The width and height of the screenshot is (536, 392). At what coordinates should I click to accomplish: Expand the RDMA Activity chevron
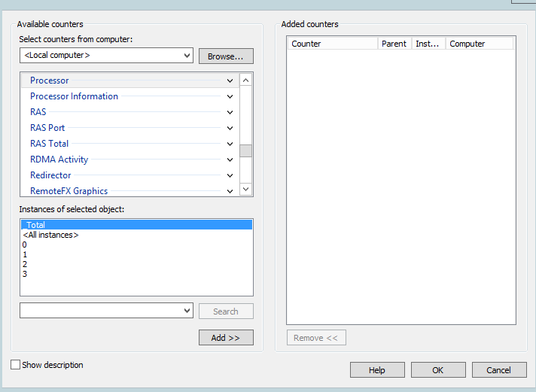coord(230,160)
